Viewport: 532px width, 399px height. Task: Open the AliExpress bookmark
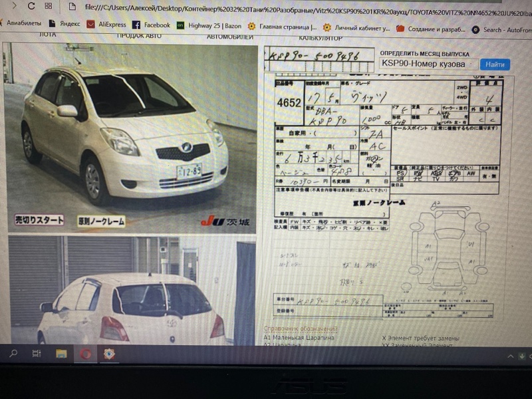click(106, 25)
